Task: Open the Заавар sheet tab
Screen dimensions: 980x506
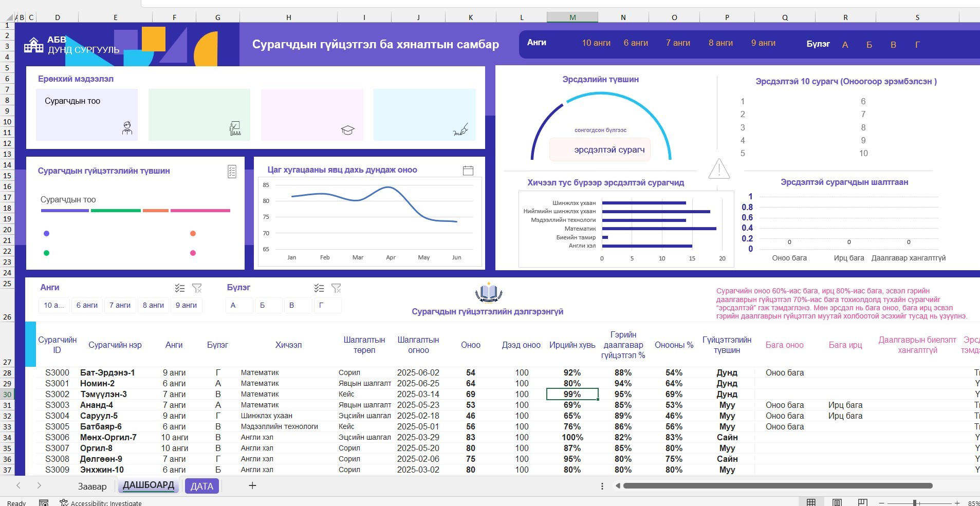Action: coord(93,486)
